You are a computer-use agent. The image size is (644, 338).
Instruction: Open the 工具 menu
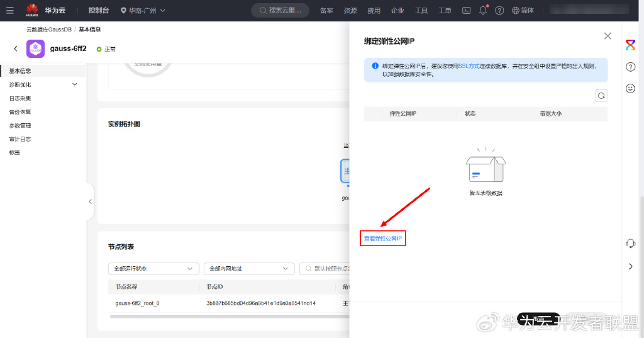[421, 11]
